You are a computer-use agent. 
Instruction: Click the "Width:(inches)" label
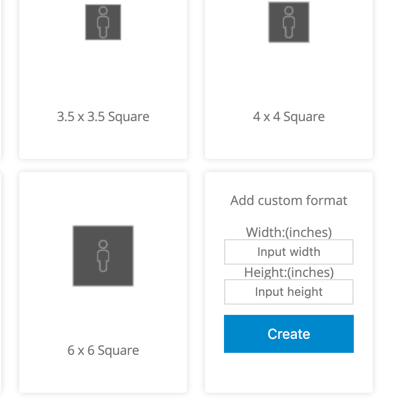289,232
